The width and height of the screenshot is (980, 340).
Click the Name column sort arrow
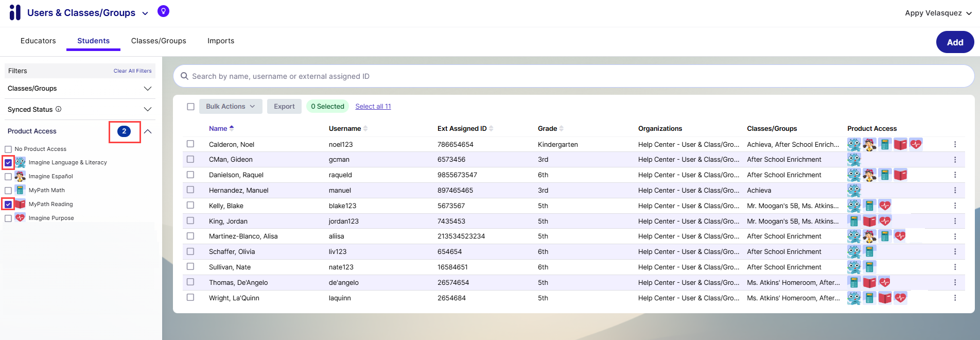click(232, 128)
